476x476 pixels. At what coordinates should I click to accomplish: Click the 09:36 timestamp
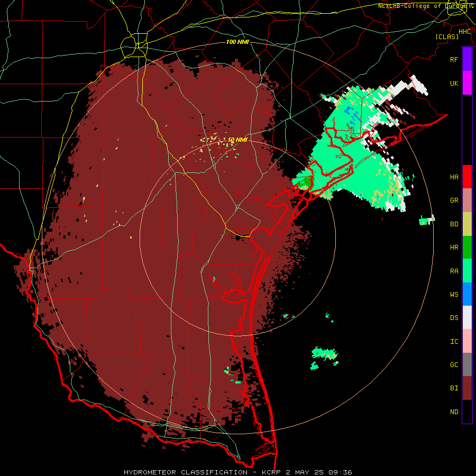coord(341,472)
